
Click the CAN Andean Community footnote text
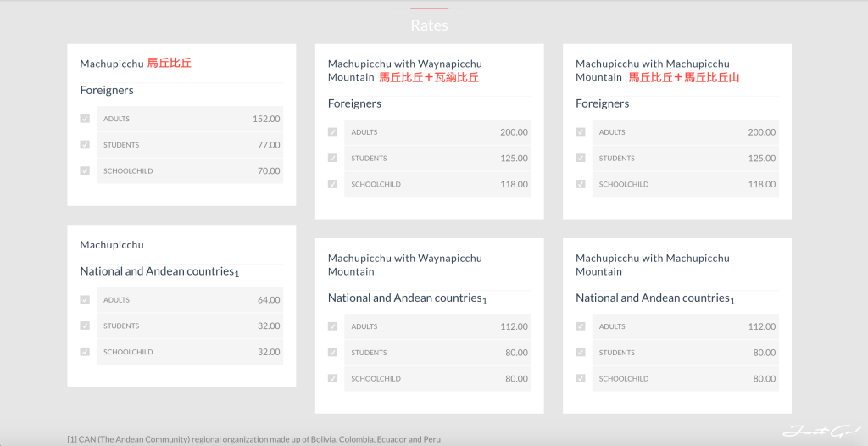click(x=254, y=439)
